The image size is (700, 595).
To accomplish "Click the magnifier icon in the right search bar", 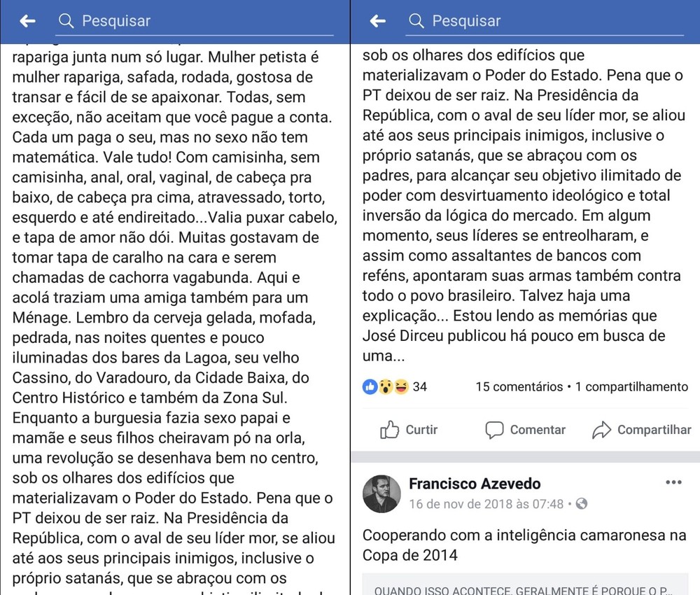I will click(416, 21).
